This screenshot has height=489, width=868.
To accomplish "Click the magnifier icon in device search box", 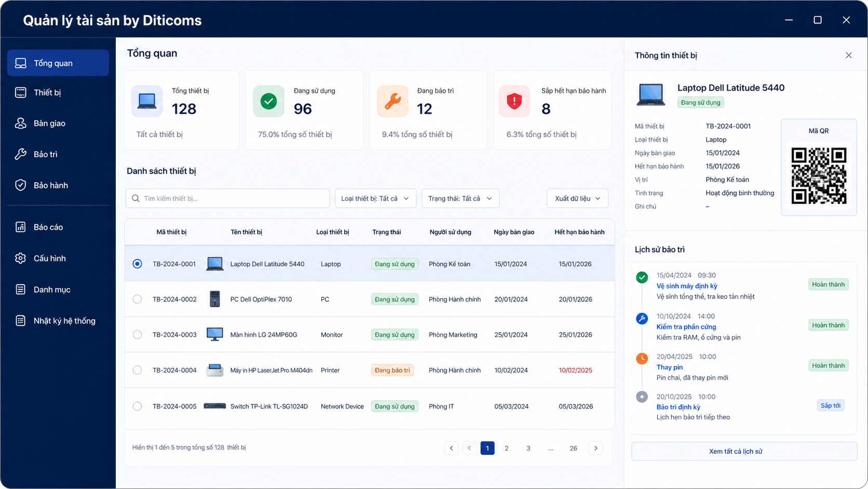I will (135, 199).
